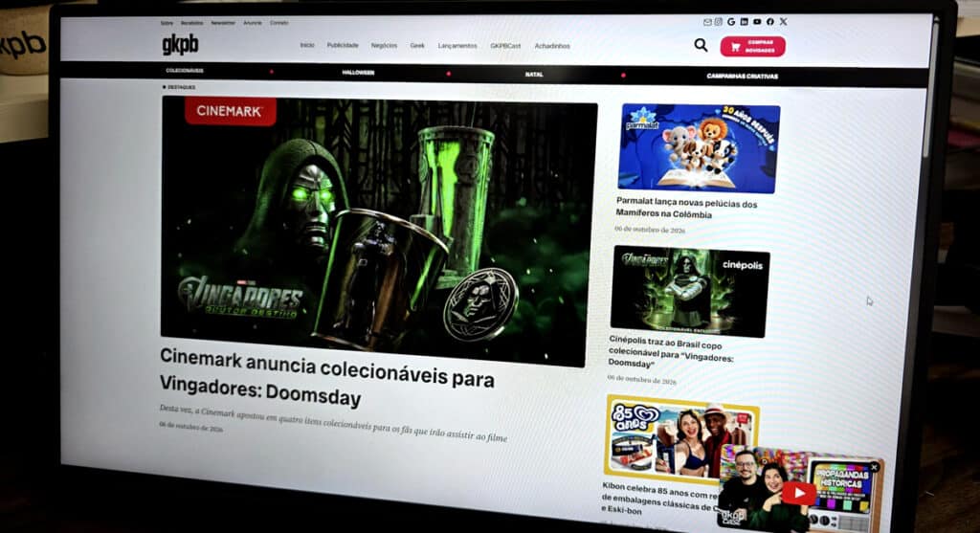
Task: Play the floating YouTube video
Action: point(798,493)
